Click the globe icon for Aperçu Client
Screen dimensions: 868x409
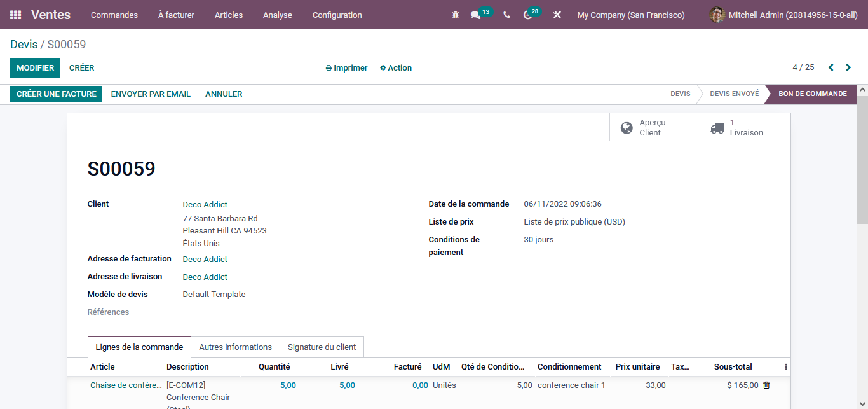(627, 128)
